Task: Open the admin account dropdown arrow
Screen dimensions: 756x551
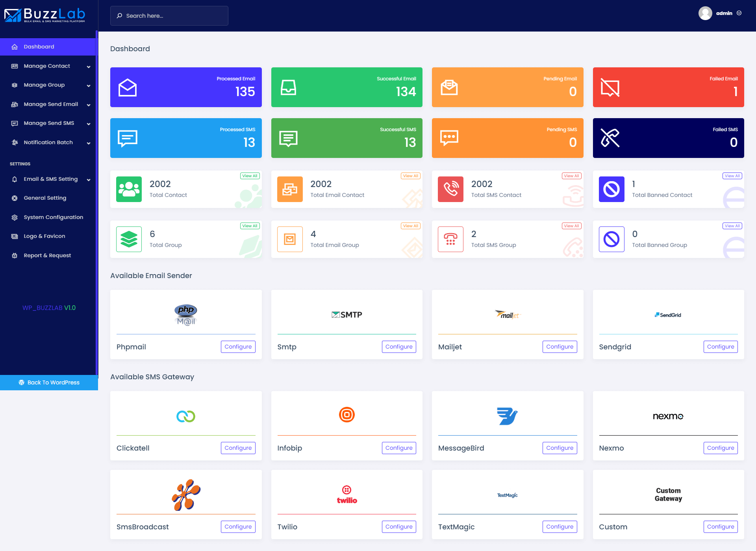Action: pyautogui.click(x=739, y=13)
